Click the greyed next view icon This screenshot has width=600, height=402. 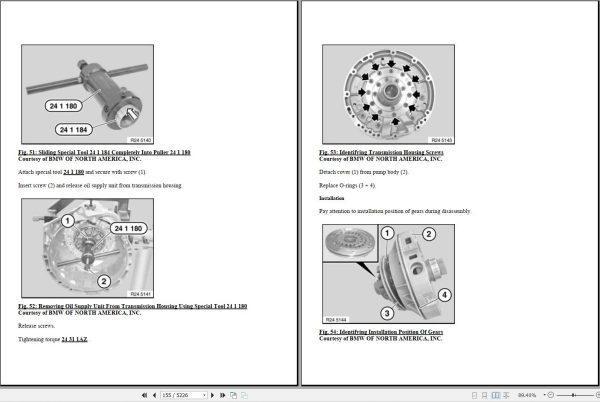(244, 395)
